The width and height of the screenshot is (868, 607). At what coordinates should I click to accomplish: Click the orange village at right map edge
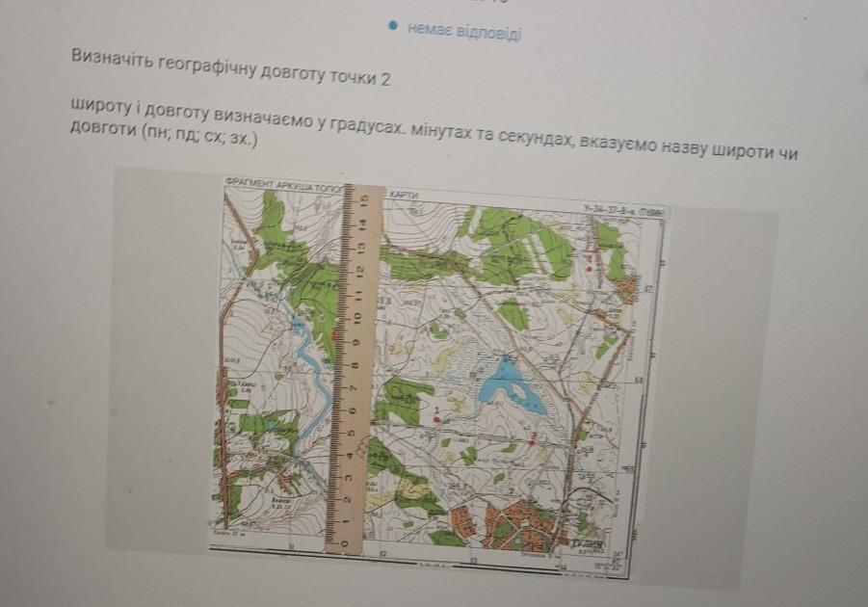[628, 290]
